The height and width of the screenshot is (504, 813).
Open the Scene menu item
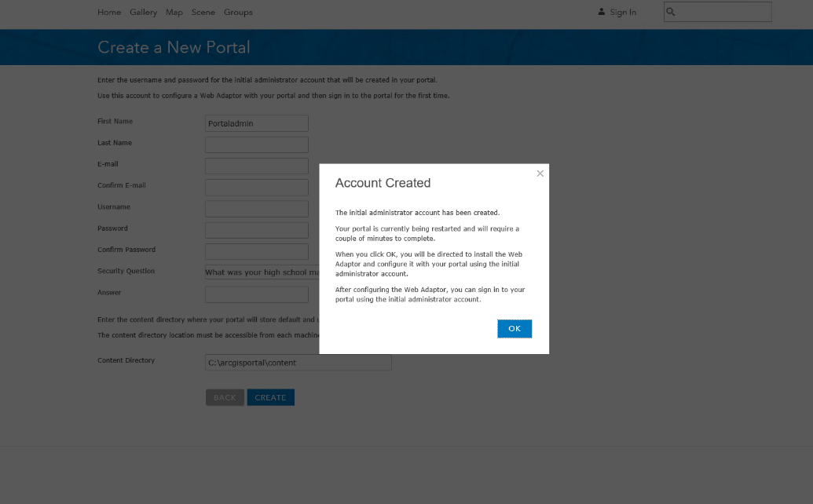(203, 13)
